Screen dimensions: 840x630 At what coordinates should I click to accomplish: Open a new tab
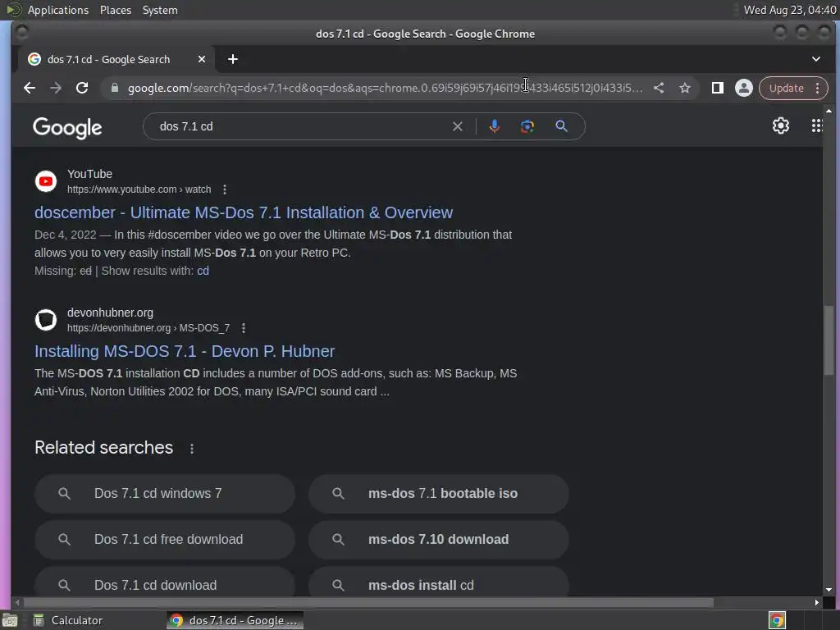coord(232,59)
